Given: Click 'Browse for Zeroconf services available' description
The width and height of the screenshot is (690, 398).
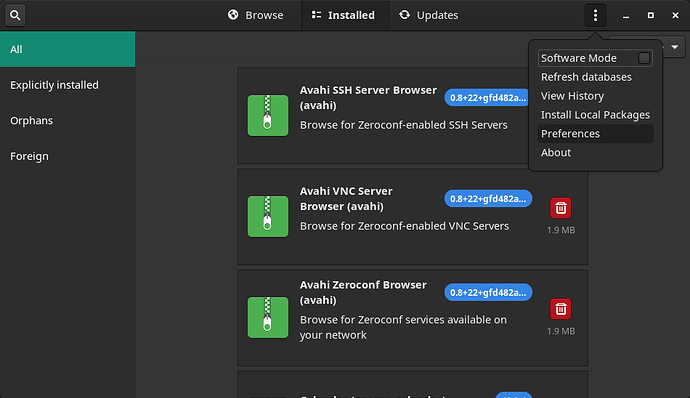Looking at the screenshot, I should [x=403, y=327].
